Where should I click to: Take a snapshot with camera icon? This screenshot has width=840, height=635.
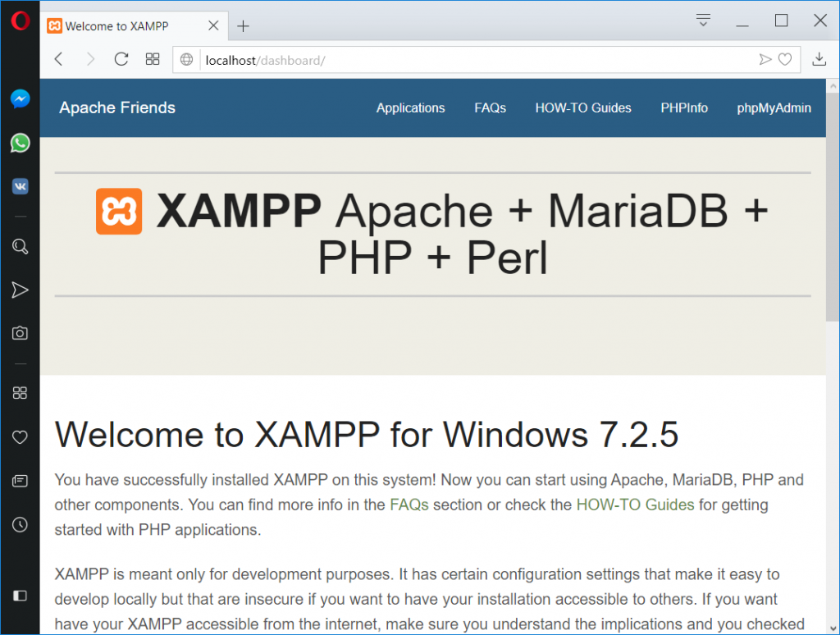pyautogui.click(x=20, y=333)
